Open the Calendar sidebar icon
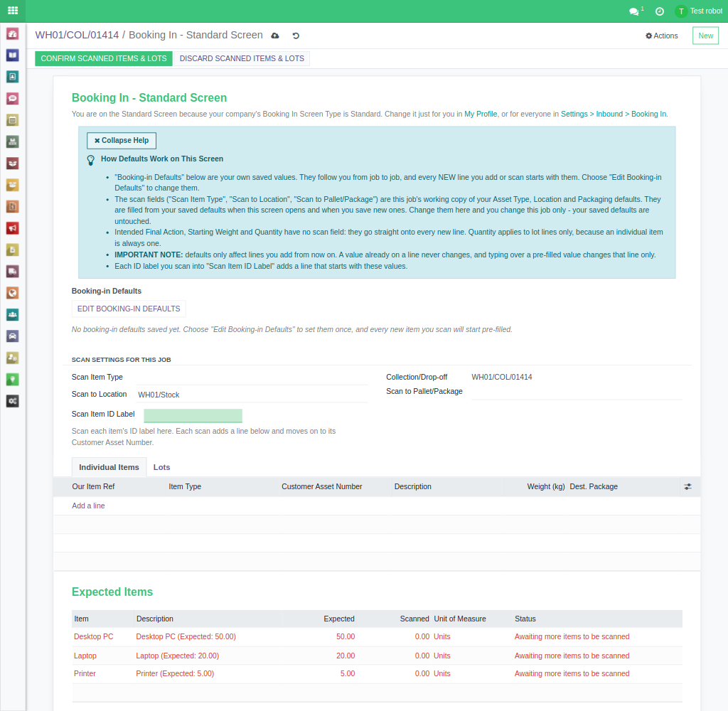The image size is (728, 711). pos(13,120)
